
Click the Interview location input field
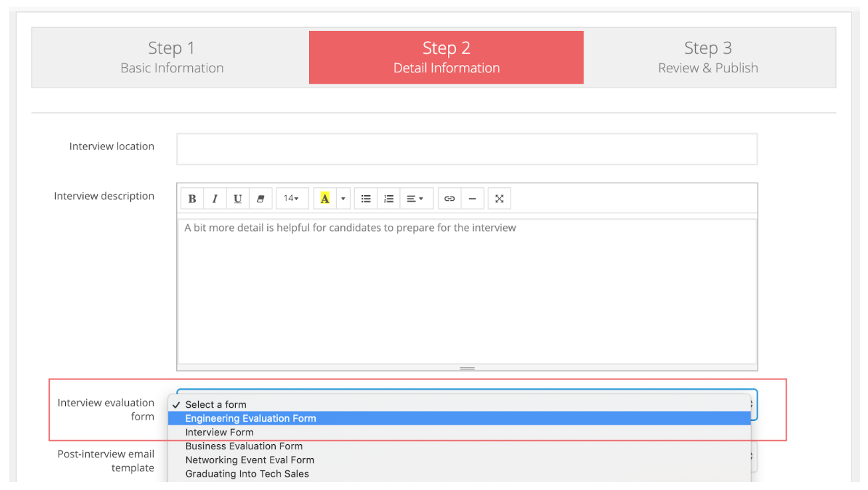[x=467, y=149]
